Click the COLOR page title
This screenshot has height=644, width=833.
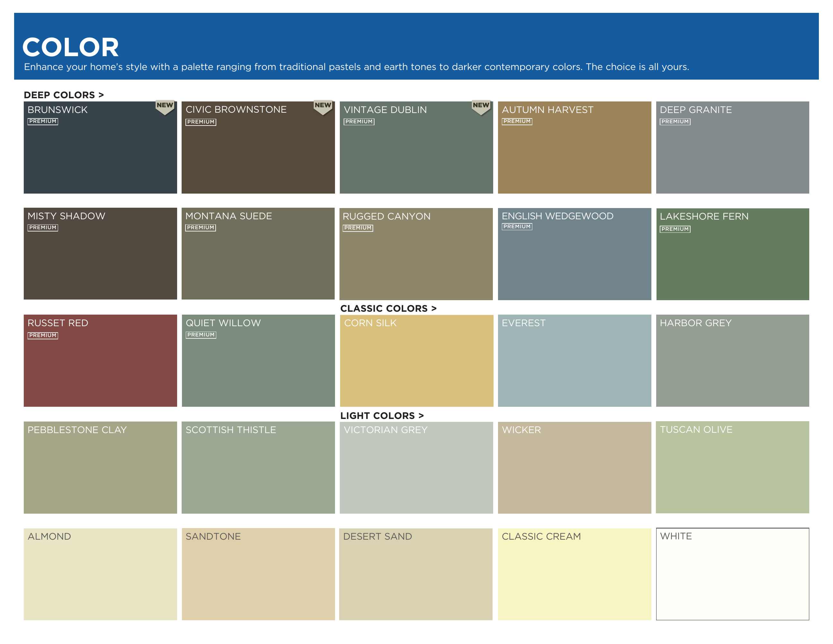[71, 47]
